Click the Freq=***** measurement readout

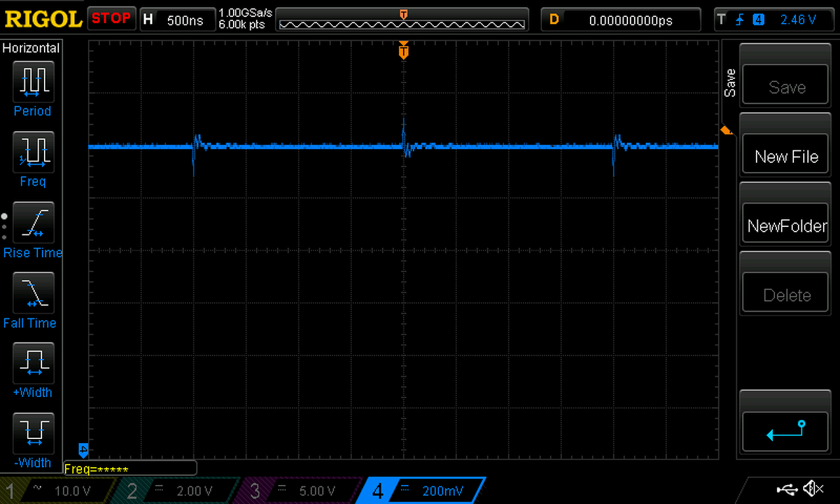click(x=96, y=469)
